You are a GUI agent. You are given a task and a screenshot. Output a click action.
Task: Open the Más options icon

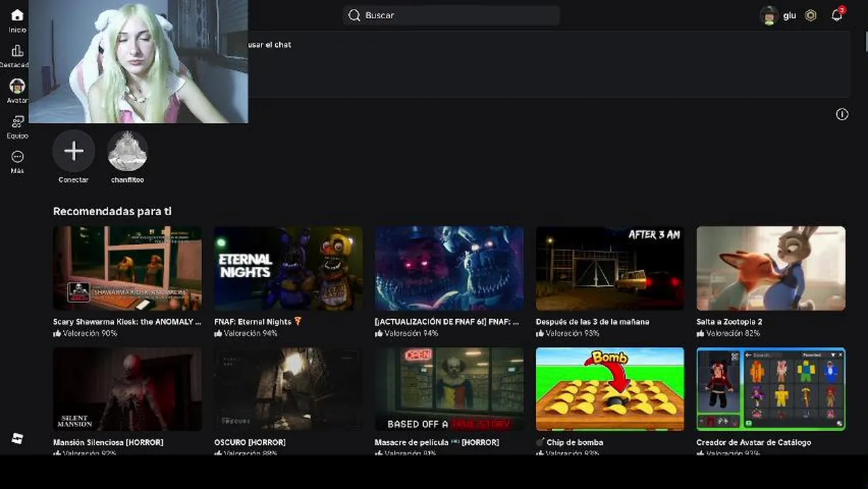pos(17,157)
